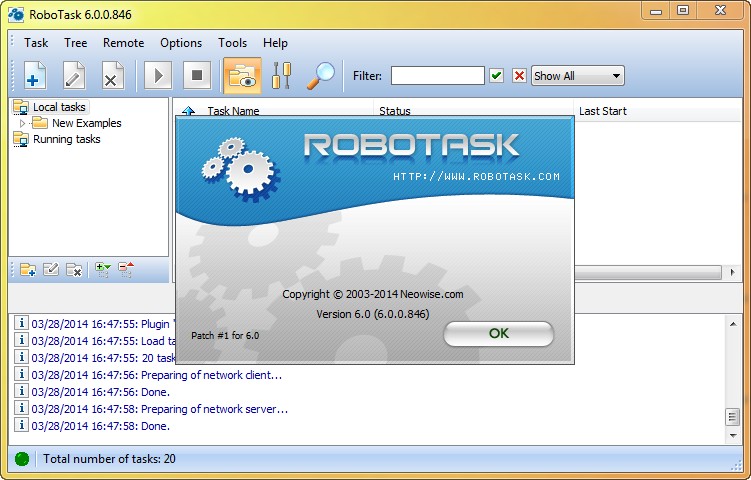Click the delete folder icon below tree

point(74,270)
